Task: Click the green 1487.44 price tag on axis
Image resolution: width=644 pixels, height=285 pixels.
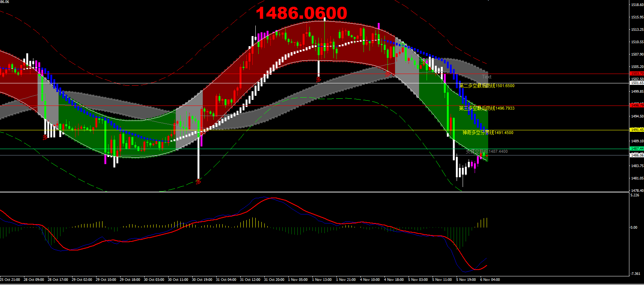Action: pyautogui.click(x=637, y=149)
